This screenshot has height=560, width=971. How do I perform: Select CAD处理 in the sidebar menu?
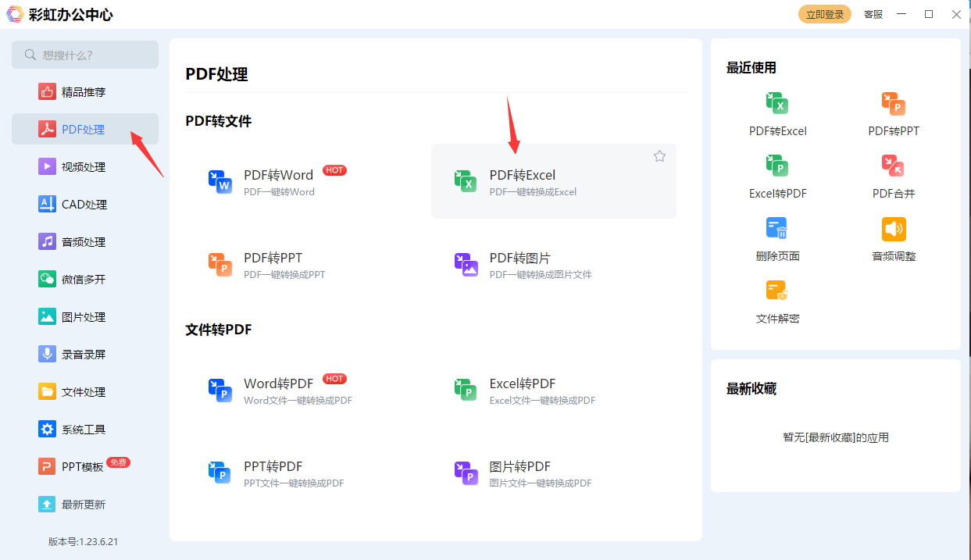(x=84, y=205)
